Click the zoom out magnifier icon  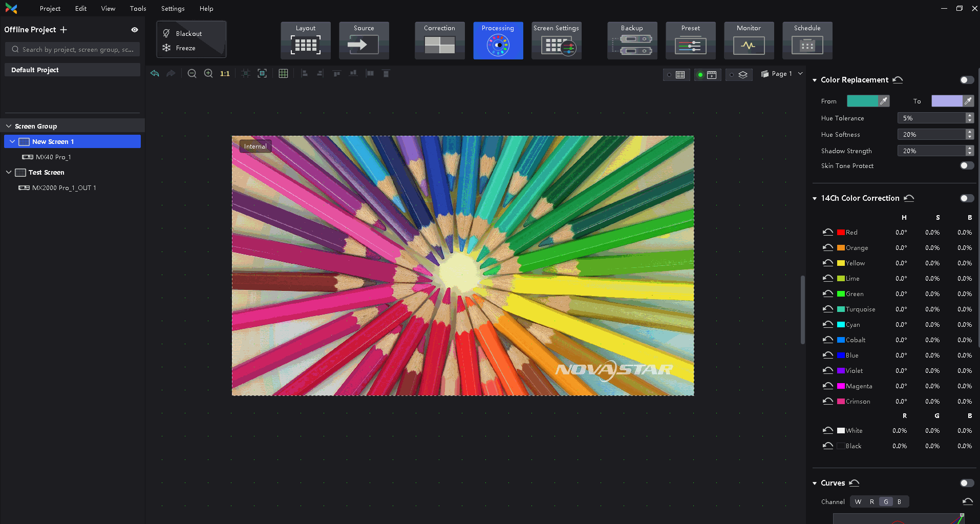click(x=192, y=73)
